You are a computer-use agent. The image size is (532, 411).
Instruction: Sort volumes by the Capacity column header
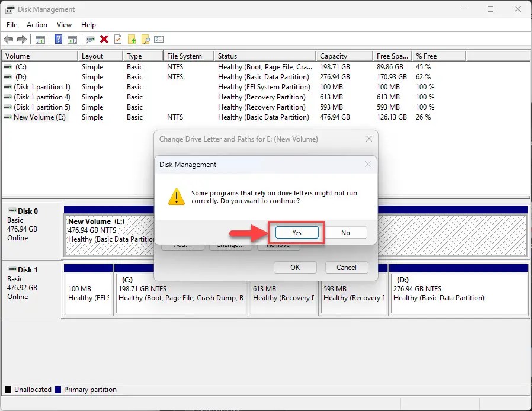(x=344, y=55)
